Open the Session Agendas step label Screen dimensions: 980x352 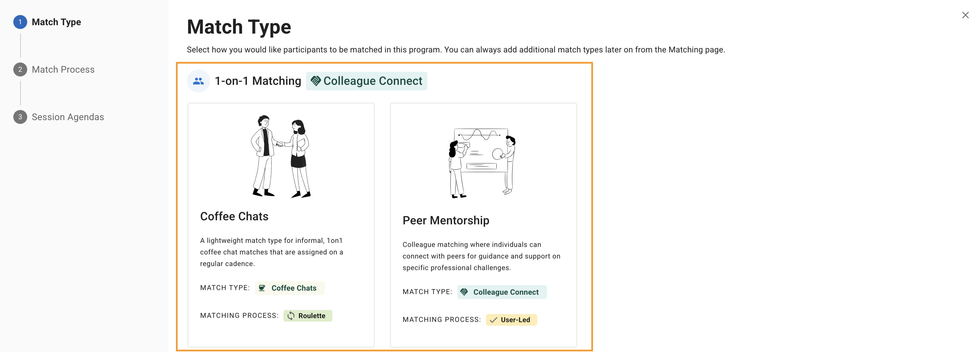[x=68, y=117]
